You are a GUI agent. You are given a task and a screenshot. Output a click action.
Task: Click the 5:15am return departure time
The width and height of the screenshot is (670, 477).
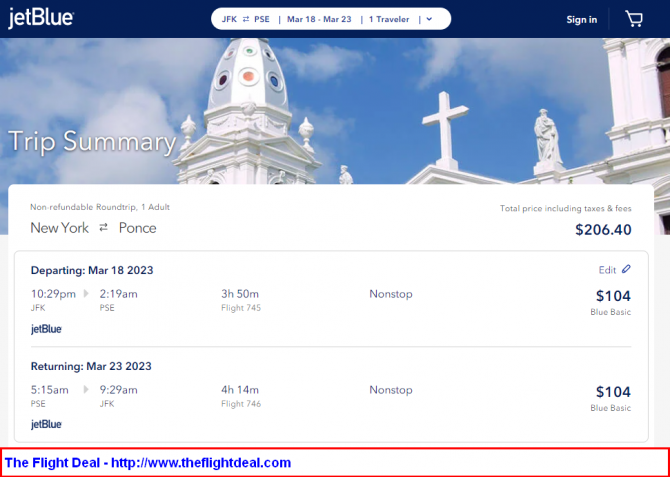(50, 390)
